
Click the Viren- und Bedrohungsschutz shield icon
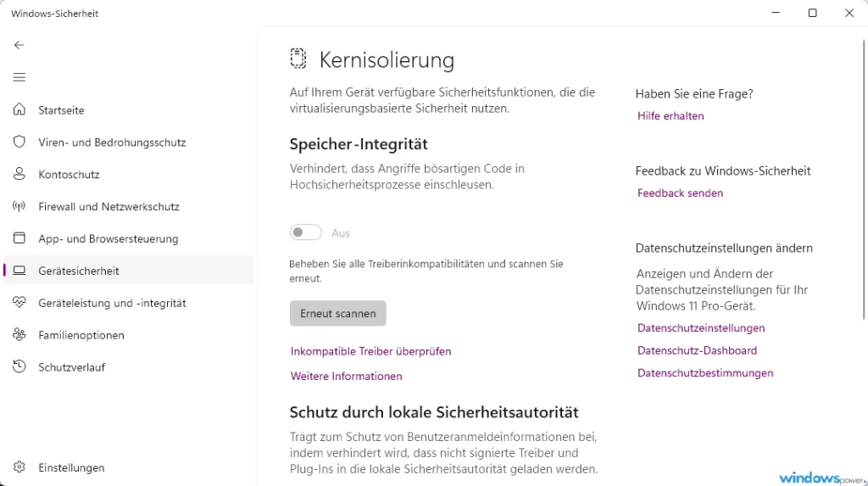coord(19,142)
